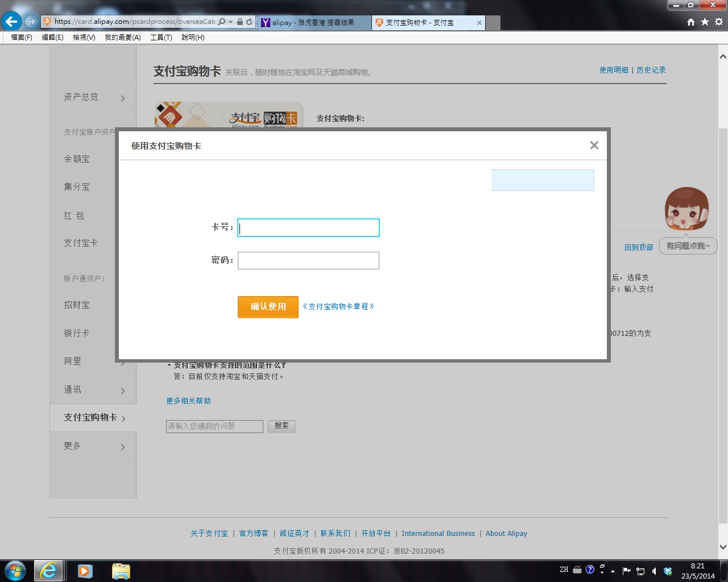Click the 支付宝购物卡 card image
This screenshot has width=728, height=582.
pyautogui.click(x=229, y=115)
